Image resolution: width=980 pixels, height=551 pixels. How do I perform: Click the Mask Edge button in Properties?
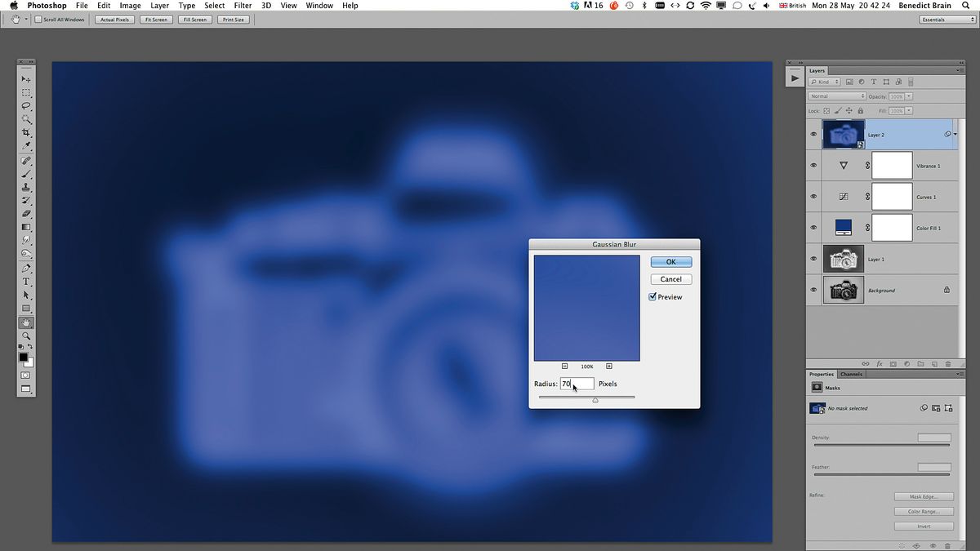coord(924,495)
